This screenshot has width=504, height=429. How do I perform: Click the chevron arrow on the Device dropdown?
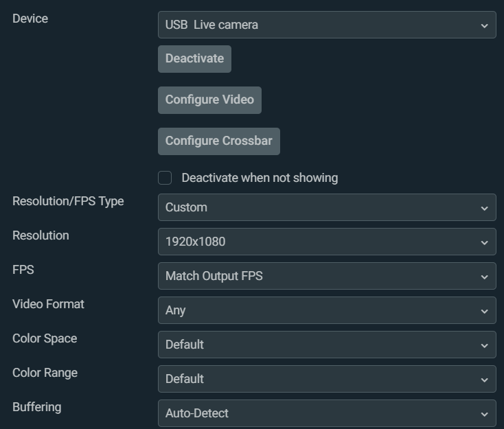[484, 25]
